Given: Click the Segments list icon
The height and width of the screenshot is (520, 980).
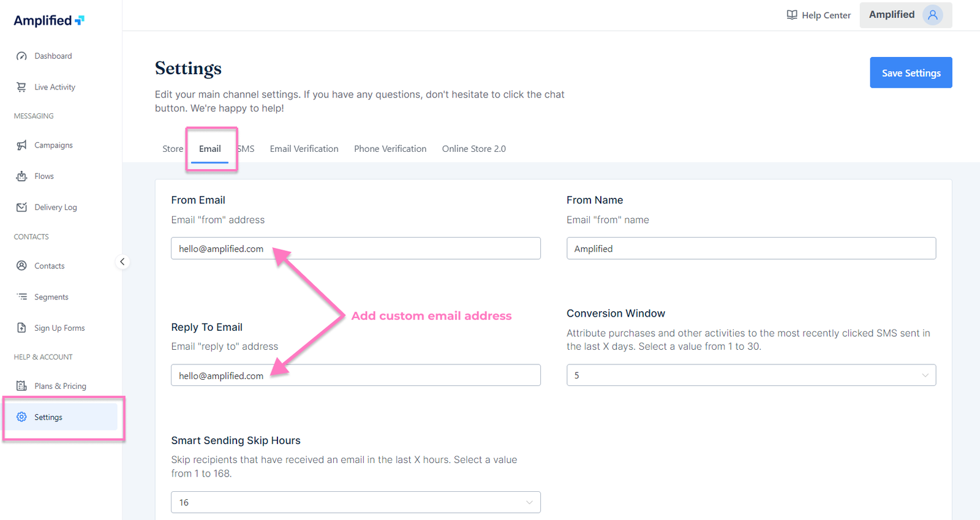Looking at the screenshot, I should click(21, 297).
